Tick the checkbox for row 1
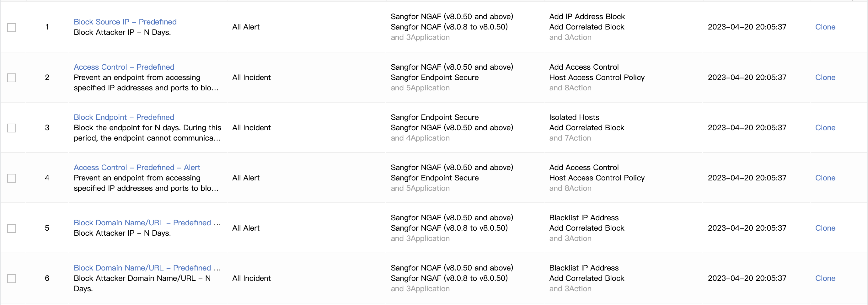Image resolution: width=868 pixels, height=305 pixels. pyautogui.click(x=12, y=27)
